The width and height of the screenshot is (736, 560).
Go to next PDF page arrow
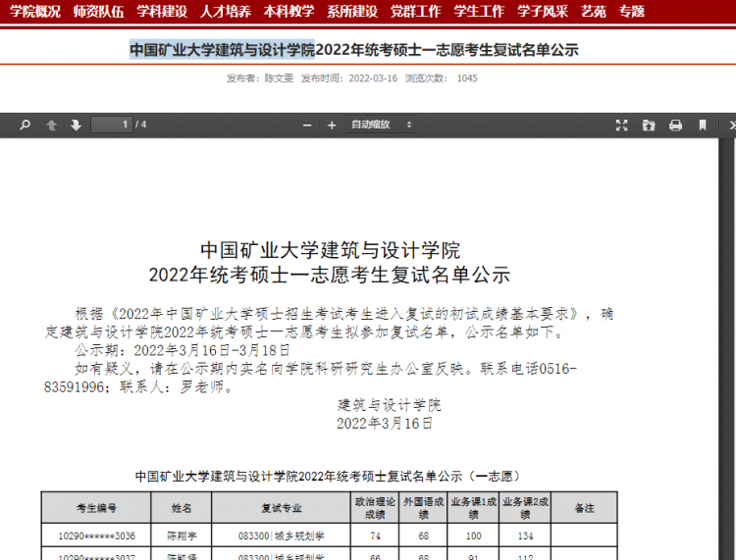(76, 125)
